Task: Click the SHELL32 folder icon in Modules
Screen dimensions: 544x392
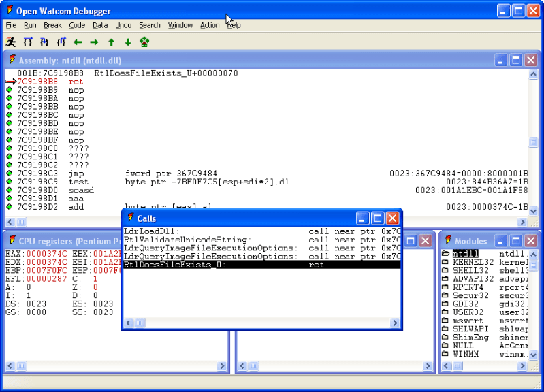Action: click(x=445, y=270)
